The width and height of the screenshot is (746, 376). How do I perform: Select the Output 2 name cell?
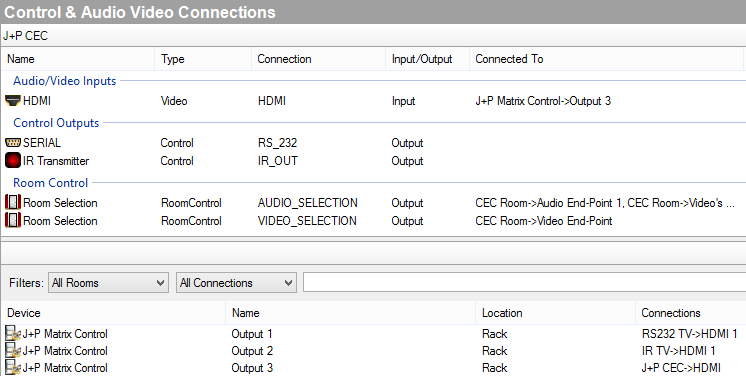[252, 351]
